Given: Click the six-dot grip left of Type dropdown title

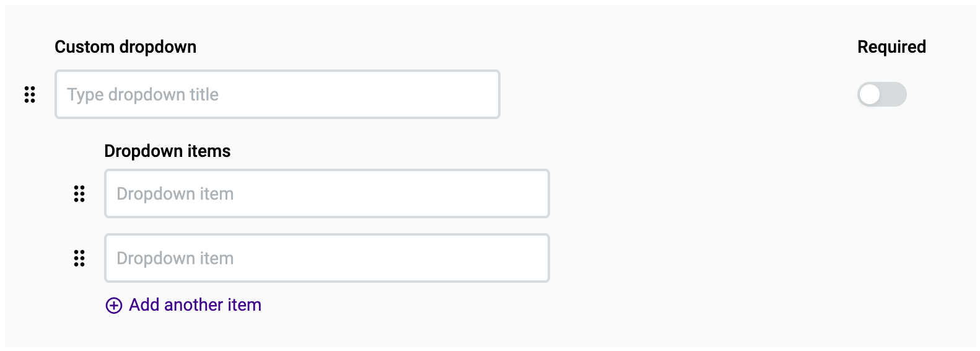Looking at the screenshot, I should tap(30, 94).
